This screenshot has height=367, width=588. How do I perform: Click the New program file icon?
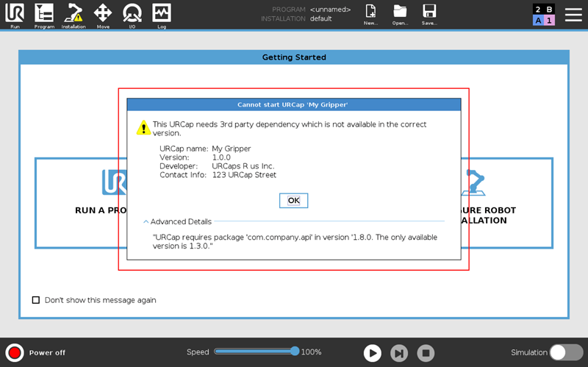pos(371,13)
